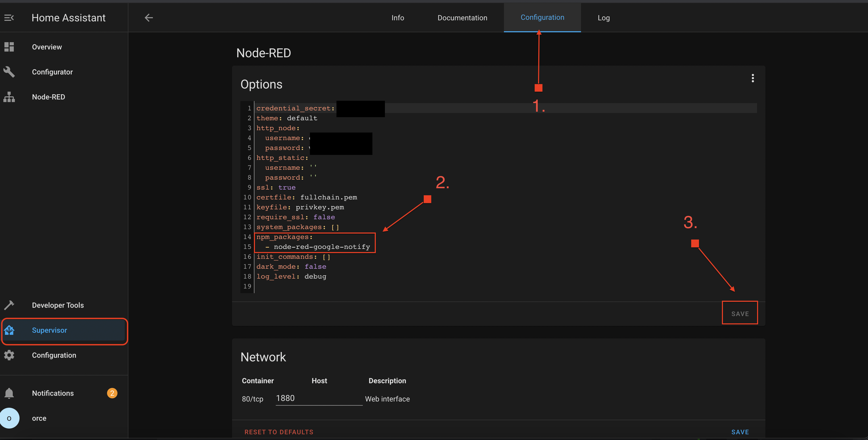Save the Options configuration

(740, 314)
